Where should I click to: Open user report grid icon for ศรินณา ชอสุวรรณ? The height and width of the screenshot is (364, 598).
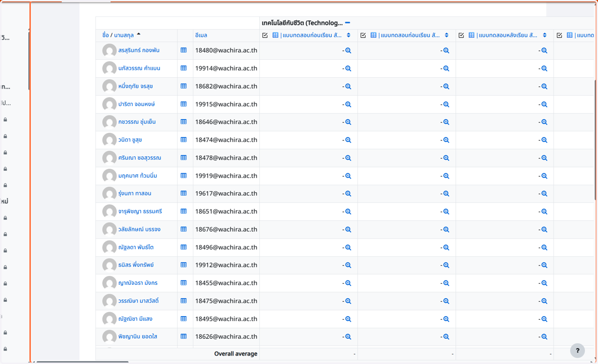click(183, 158)
